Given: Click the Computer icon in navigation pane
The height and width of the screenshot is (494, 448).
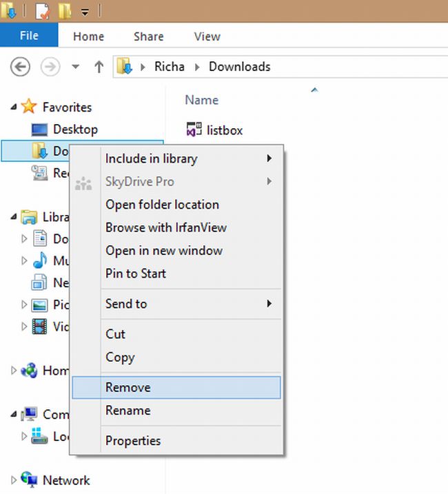Looking at the screenshot, I should click(x=29, y=414).
